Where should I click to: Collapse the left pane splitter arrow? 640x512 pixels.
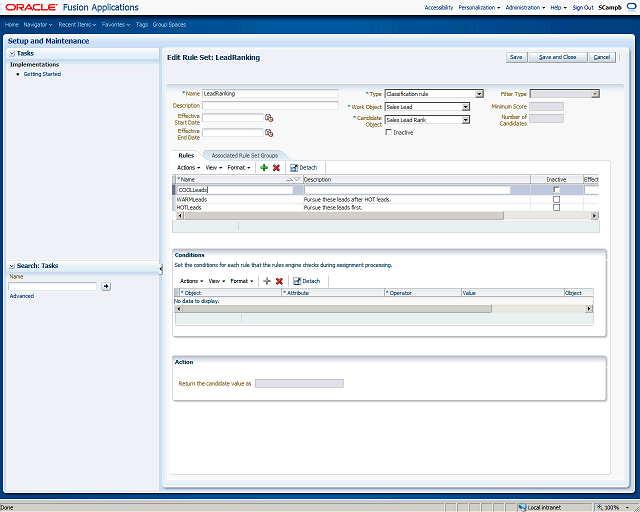[x=160, y=269]
